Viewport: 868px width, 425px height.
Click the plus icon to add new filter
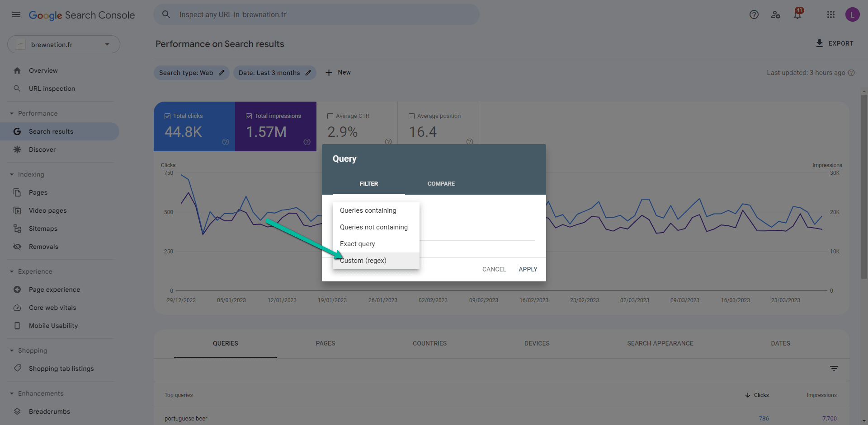pyautogui.click(x=329, y=73)
